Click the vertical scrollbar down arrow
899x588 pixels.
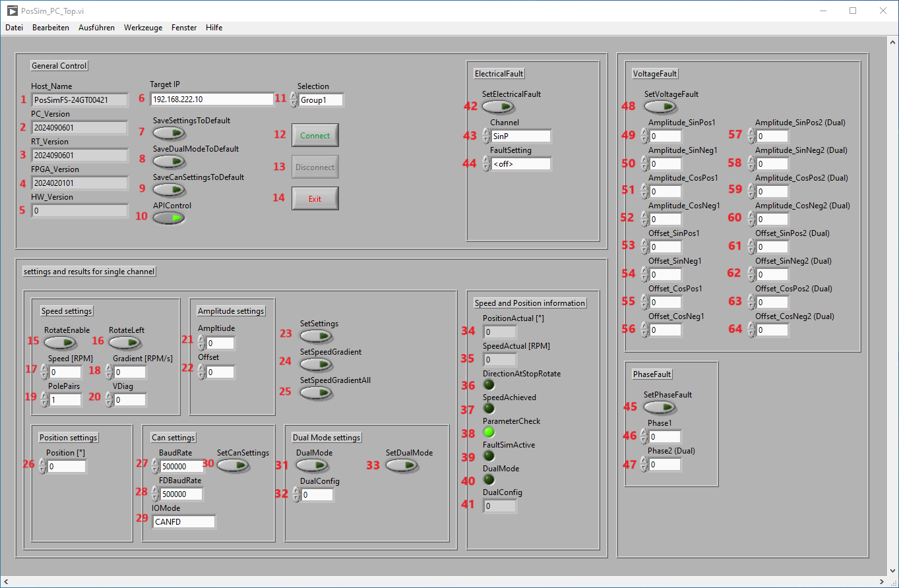(x=893, y=570)
